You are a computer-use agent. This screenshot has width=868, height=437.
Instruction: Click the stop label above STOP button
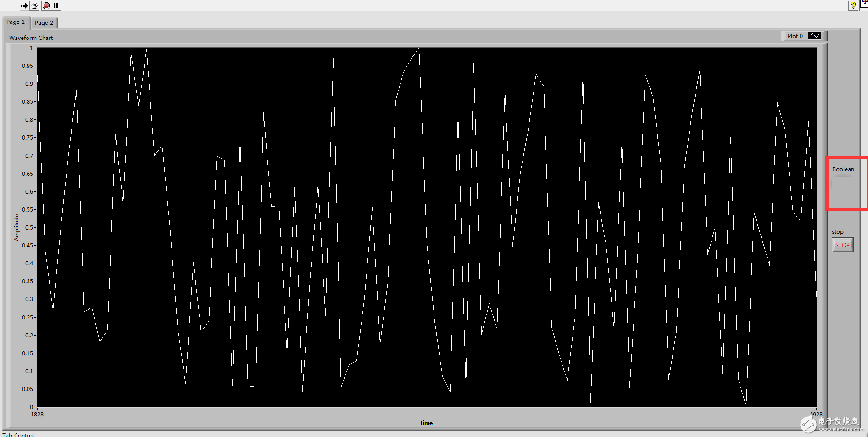[837, 232]
